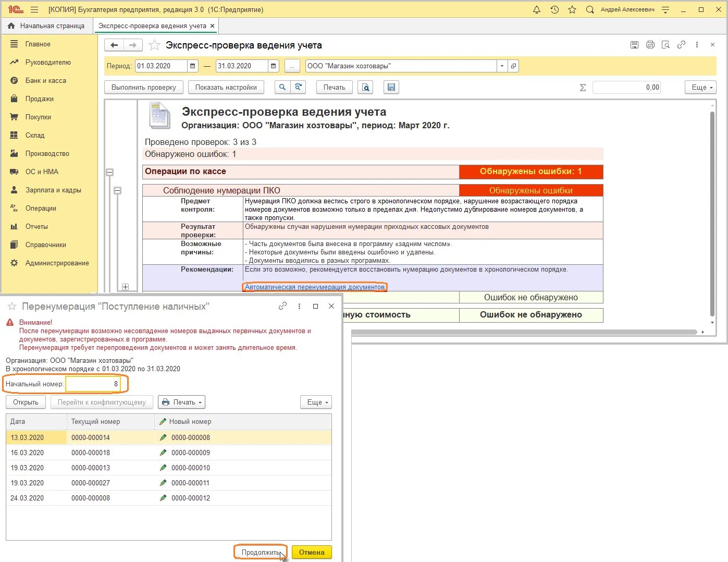Image resolution: width=728 pixels, height=562 pixels.
Task: Click the Начальный номер input field
Action: (x=93, y=384)
